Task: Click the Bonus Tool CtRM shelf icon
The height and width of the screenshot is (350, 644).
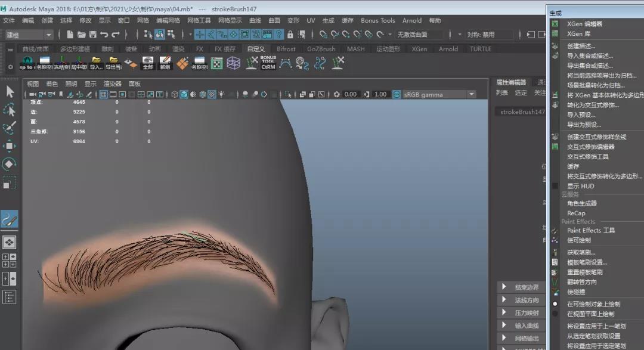Action: click(268, 63)
